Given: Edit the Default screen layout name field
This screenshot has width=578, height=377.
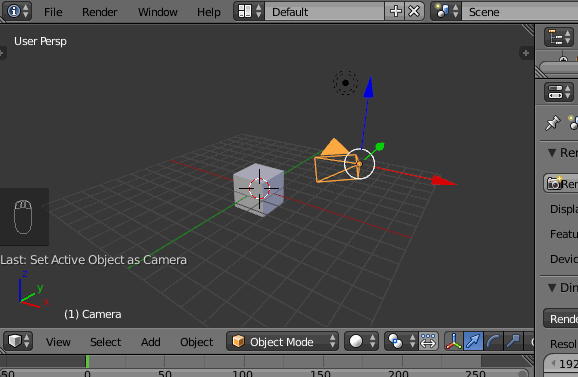Looking at the screenshot, I should pos(324,11).
